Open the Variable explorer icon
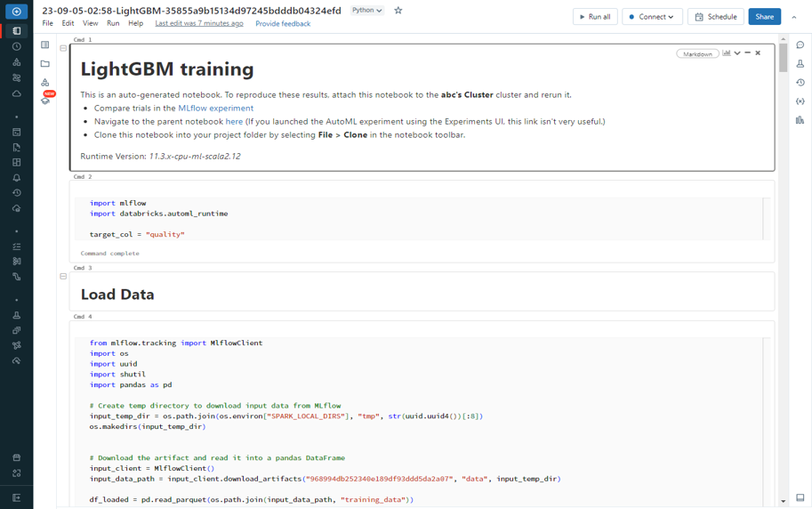The width and height of the screenshot is (812, 509). pyautogui.click(x=800, y=101)
